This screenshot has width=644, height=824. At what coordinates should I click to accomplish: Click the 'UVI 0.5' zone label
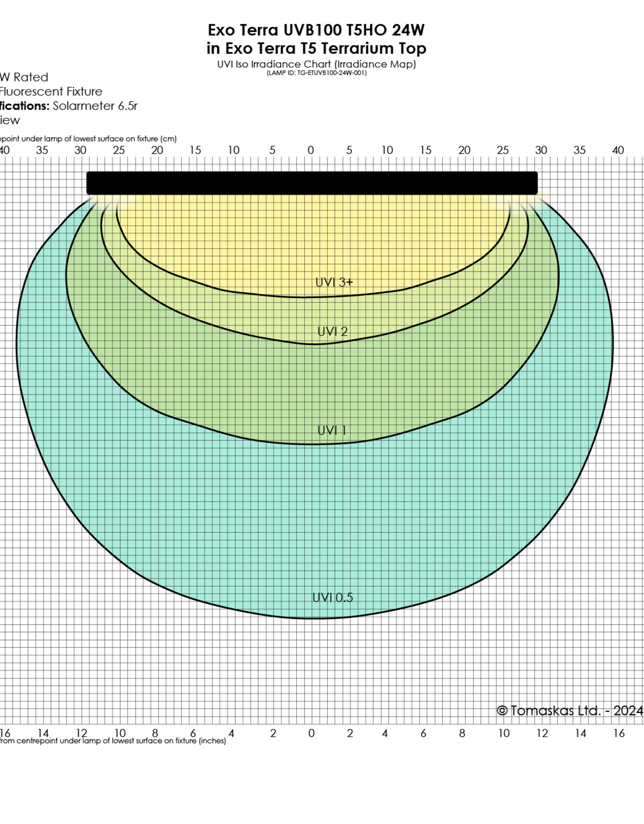(332, 597)
